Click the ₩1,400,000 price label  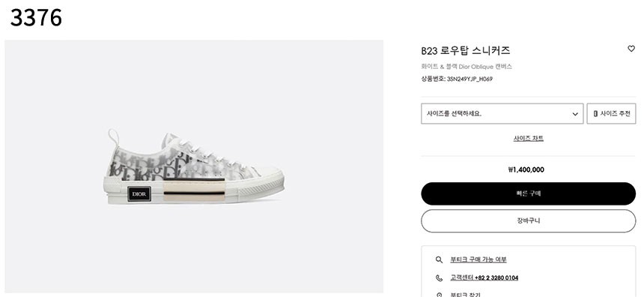(x=526, y=169)
